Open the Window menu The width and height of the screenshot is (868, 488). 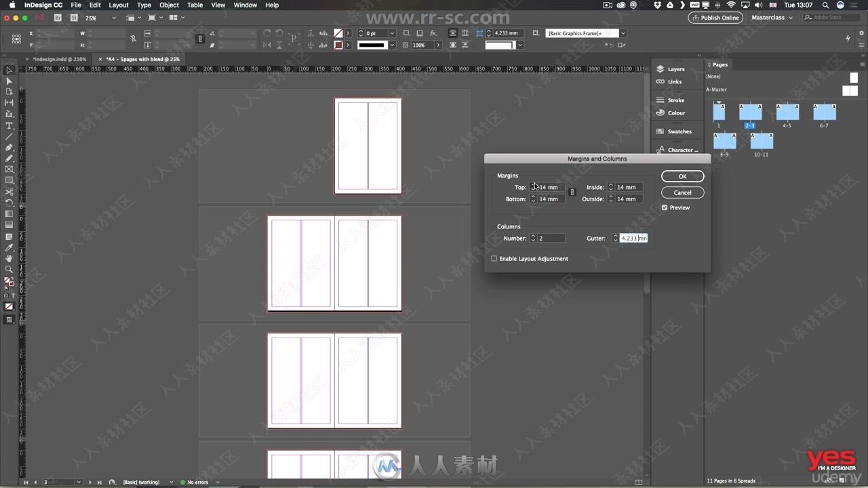point(245,5)
